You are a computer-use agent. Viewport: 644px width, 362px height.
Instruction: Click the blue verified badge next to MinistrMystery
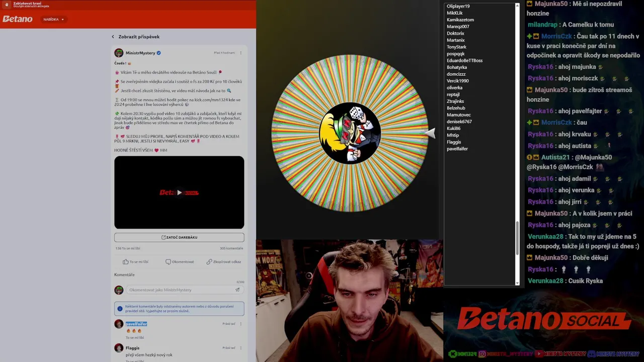[158, 53]
